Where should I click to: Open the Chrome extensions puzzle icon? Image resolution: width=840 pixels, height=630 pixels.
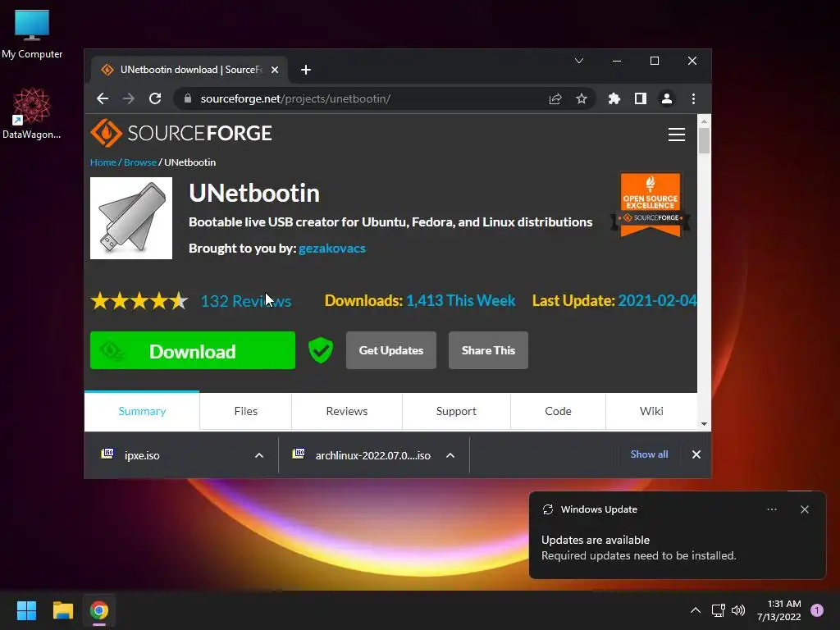(x=614, y=98)
